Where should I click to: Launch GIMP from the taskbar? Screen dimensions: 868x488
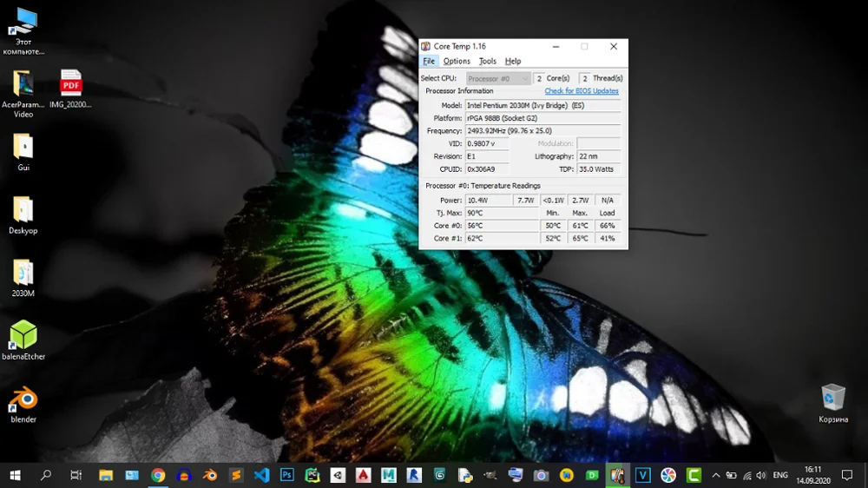coord(490,475)
